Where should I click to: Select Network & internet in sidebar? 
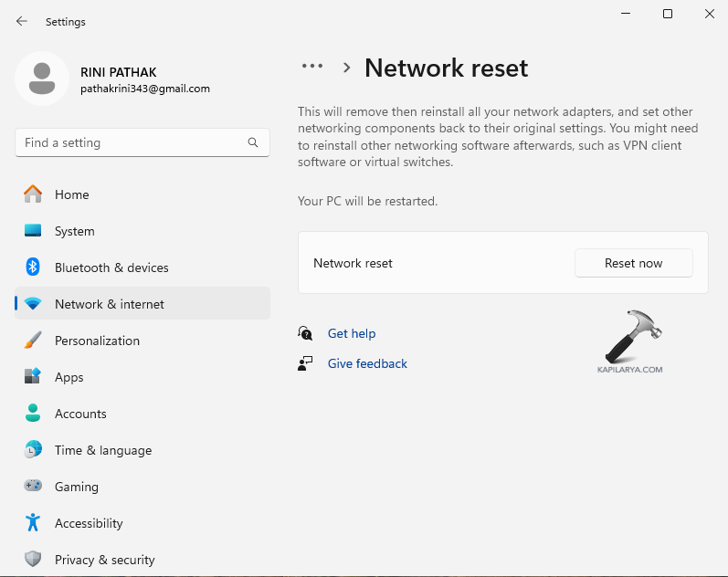tap(110, 304)
